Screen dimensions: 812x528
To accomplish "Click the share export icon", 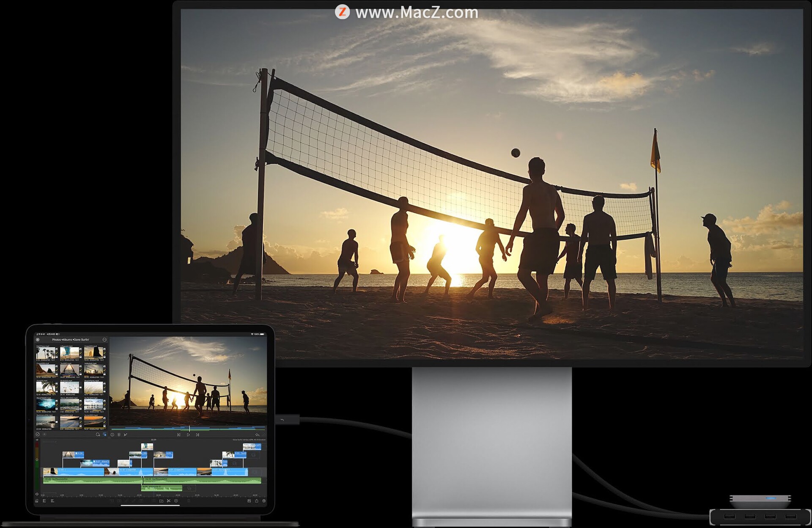I will point(256,501).
